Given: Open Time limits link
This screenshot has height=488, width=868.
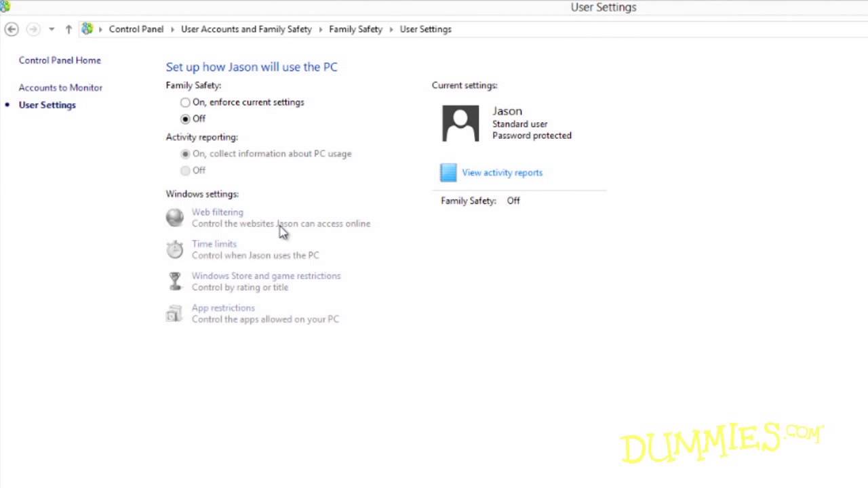Looking at the screenshot, I should point(214,244).
